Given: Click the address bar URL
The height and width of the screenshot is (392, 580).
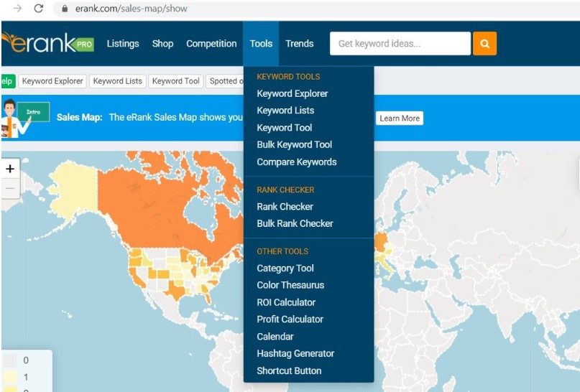Looking at the screenshot, I should tap(131, 9).
